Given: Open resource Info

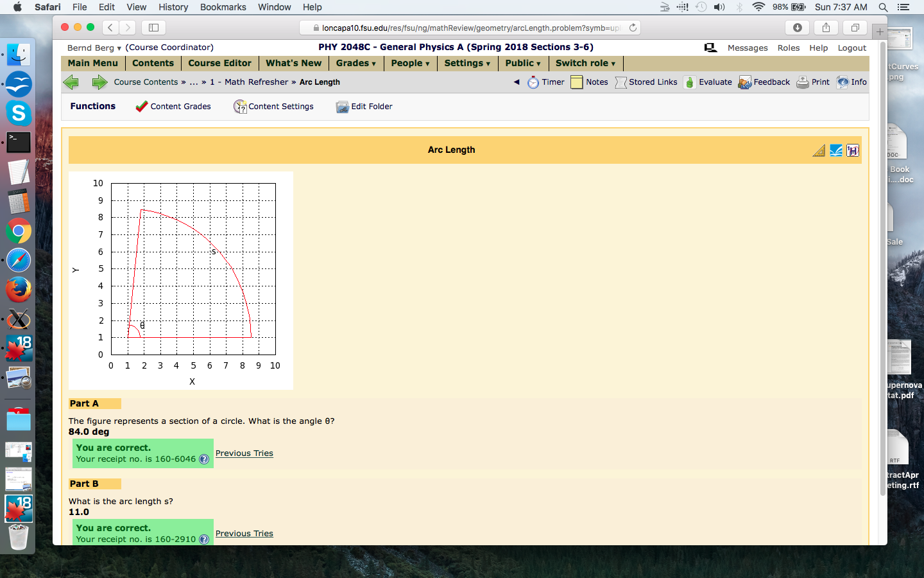Looking at the screenshot, I should point(851,82).
